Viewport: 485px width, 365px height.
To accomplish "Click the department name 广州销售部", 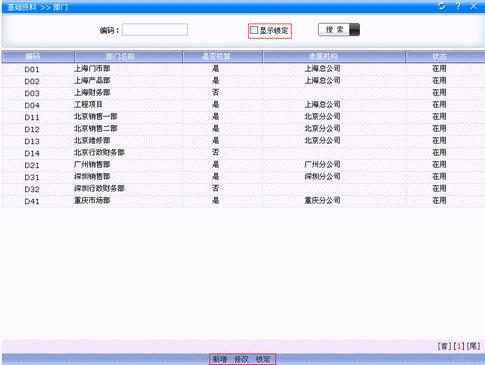I will tap(92, 165).
